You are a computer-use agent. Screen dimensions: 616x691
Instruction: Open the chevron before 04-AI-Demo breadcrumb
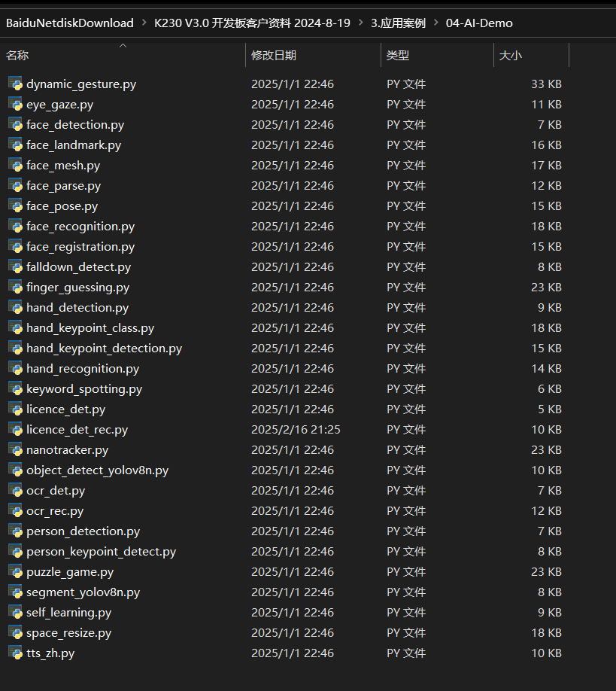click(x=435, y=23)
